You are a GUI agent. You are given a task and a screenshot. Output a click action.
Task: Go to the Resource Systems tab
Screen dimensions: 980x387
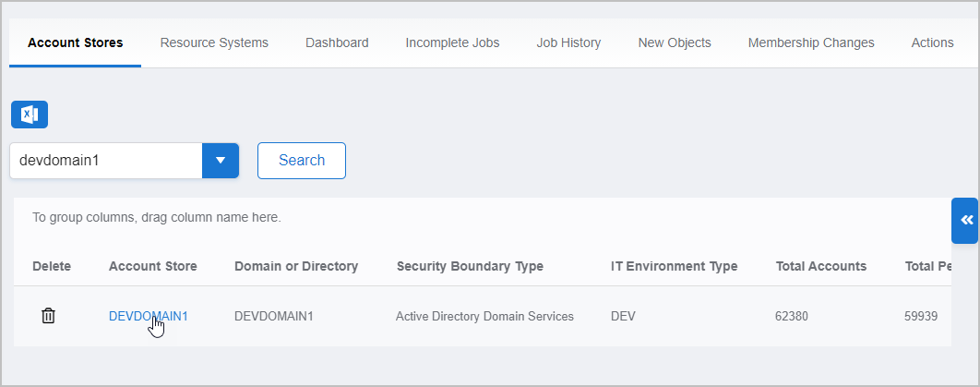pos(214,42)
